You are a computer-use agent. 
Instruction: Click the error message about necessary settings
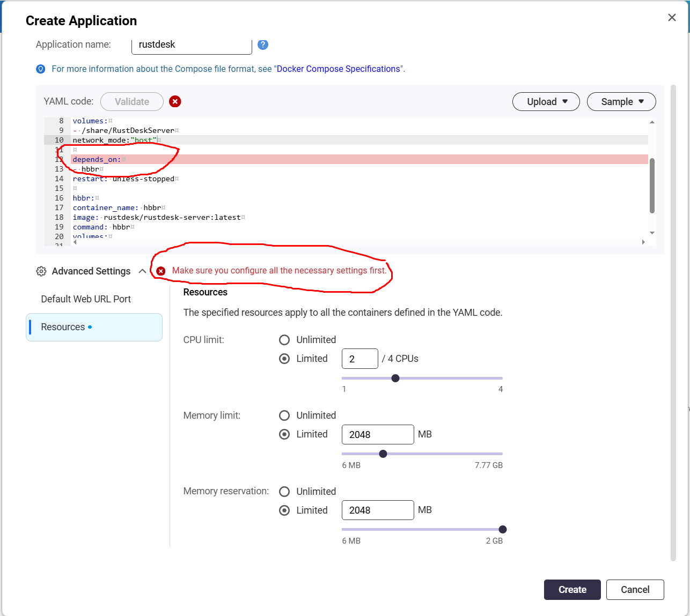pyautogui.click(x=279, y=271)
